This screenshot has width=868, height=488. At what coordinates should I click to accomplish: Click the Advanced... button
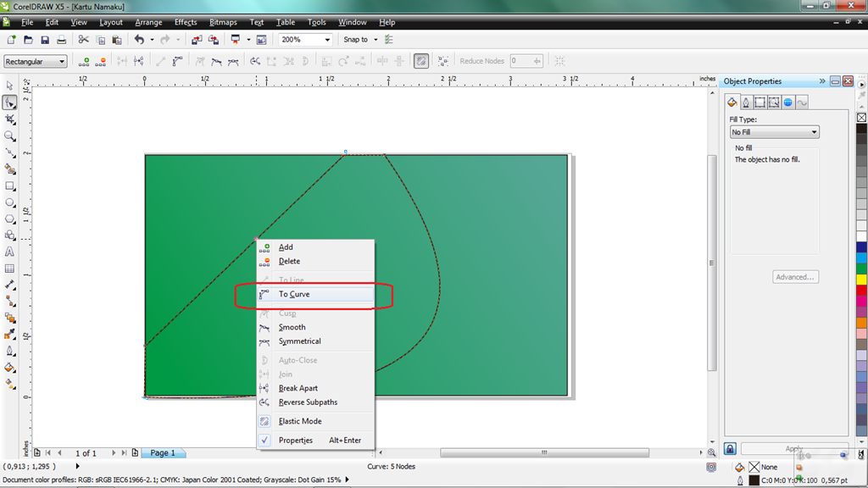[x=795, y=277]
